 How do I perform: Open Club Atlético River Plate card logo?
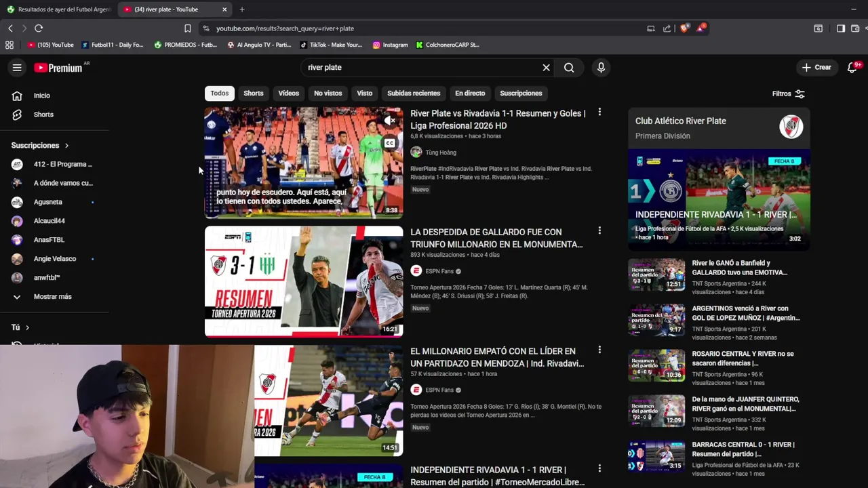(791, 127)
